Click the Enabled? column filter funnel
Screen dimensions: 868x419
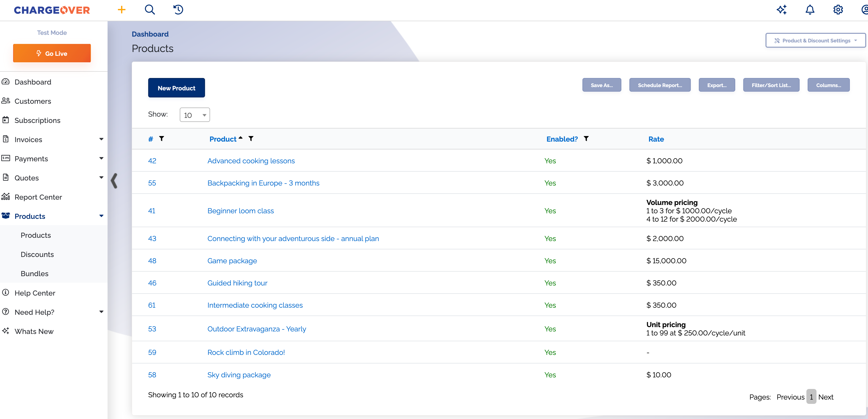click(586, 138)
